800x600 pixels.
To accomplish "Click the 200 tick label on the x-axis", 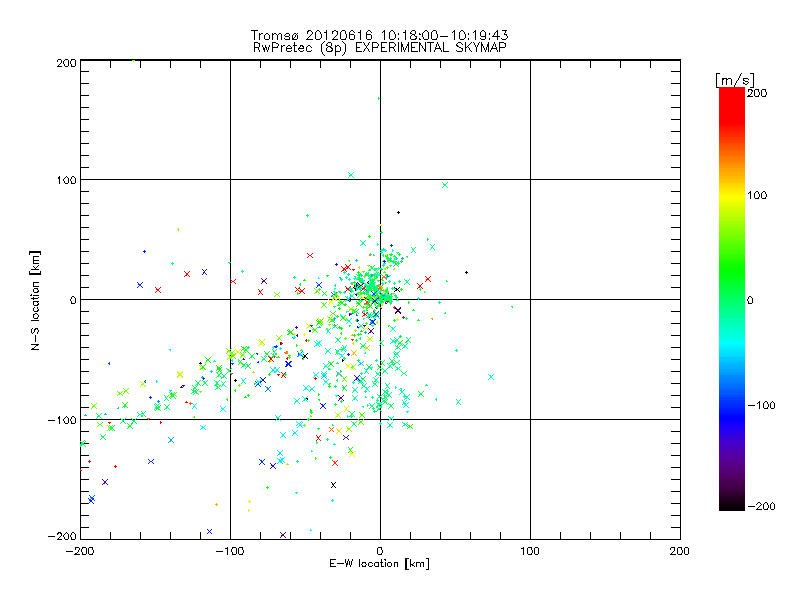I will tap(679, 550).
